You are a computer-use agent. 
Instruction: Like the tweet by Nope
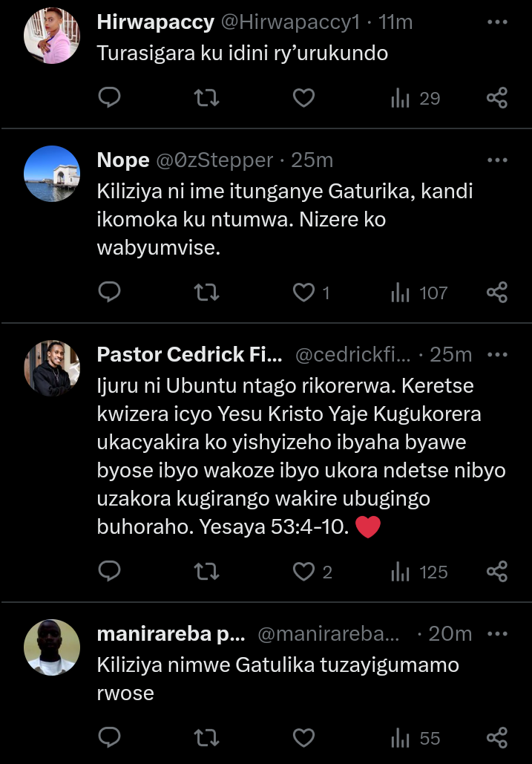click(x=303, y=293)
